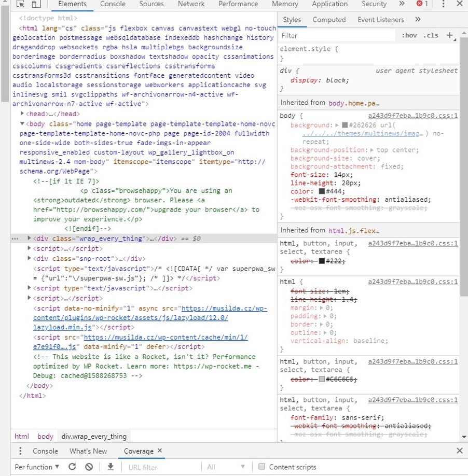The image size is (468, 476).
Task: Open the themes/multinews image URL link
Action: coord(363,134)
